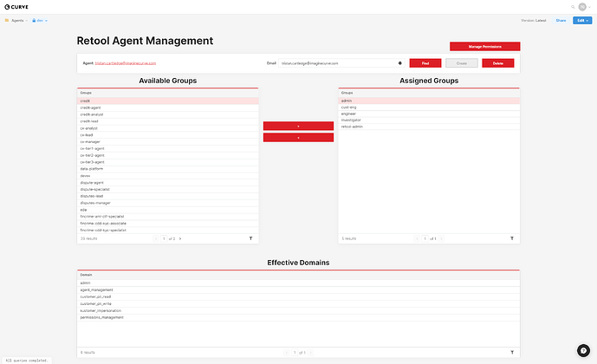Image resolution: width=597 pixels, height=364 pixels.
Task: Focus the Email input field
Action: pos(341,63)
